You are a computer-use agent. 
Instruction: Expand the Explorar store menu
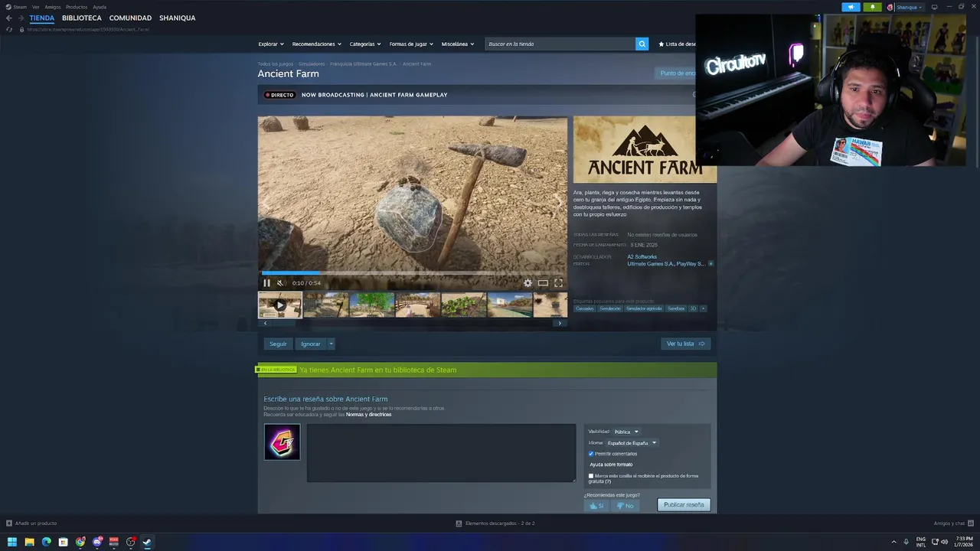[271, 44]
